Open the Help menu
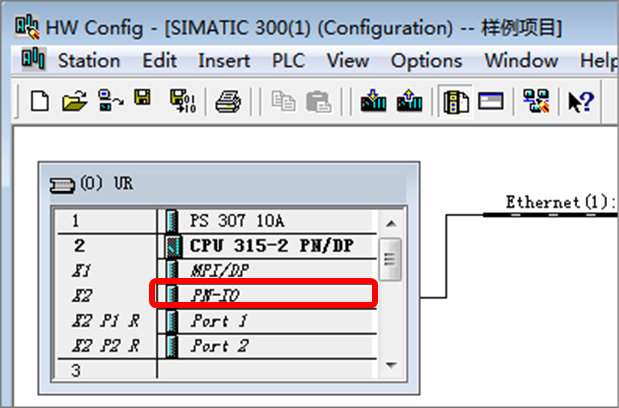The image size is (619, 408). tap(598, 61)
